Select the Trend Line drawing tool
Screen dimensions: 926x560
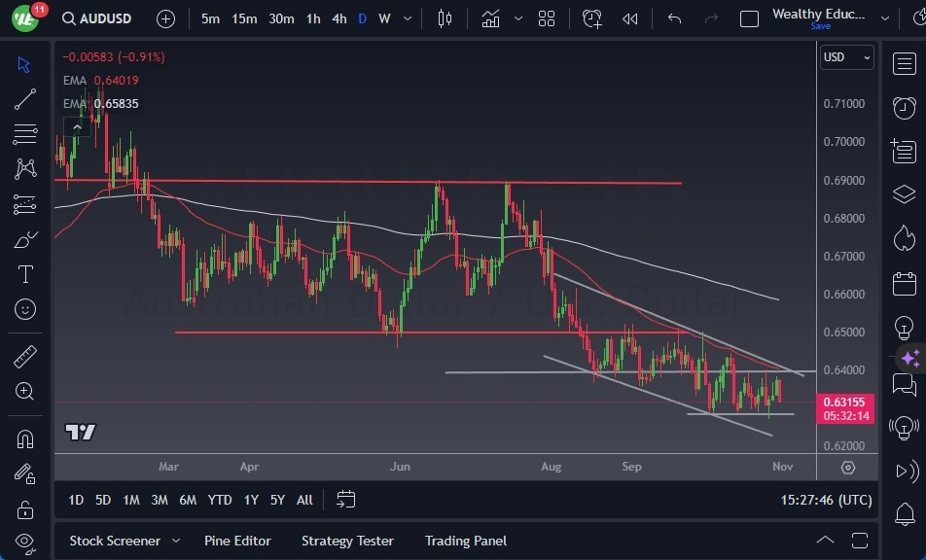click(x=24, y=98)
